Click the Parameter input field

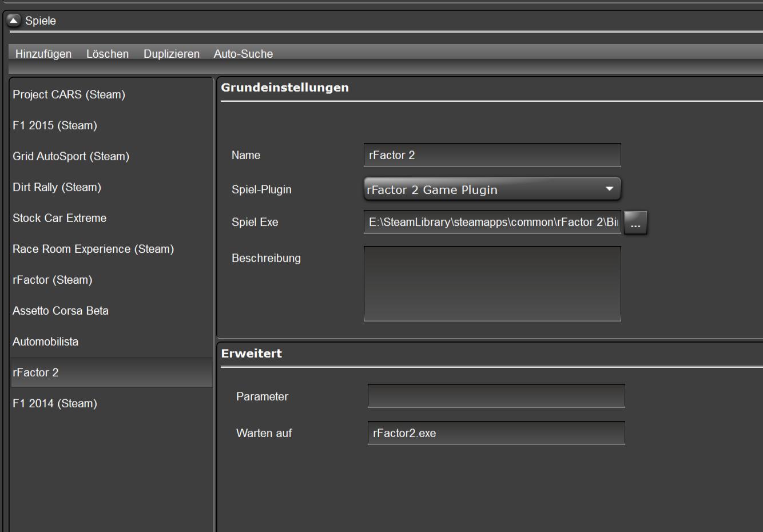pyautogui.click(x=496, y=396)
